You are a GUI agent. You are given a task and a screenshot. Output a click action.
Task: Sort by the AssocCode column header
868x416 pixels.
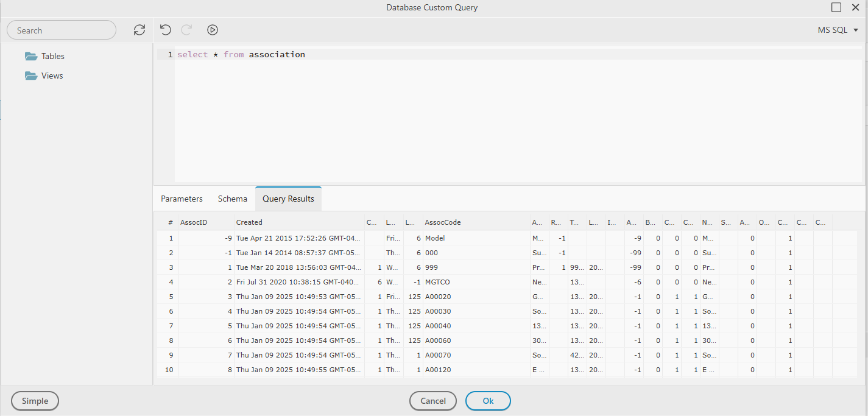(x=476, y=222)
